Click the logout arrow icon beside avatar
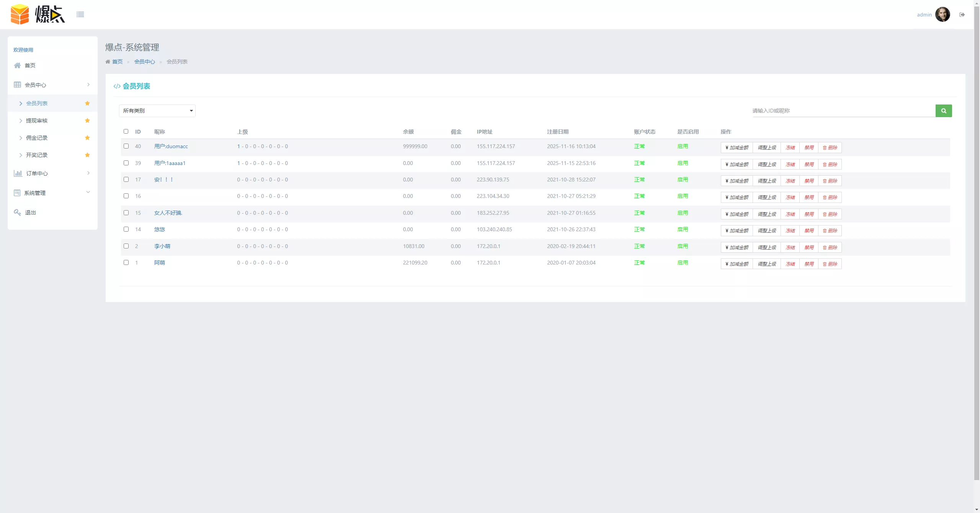Screen dimensions: 980x513 coord(962,15)
